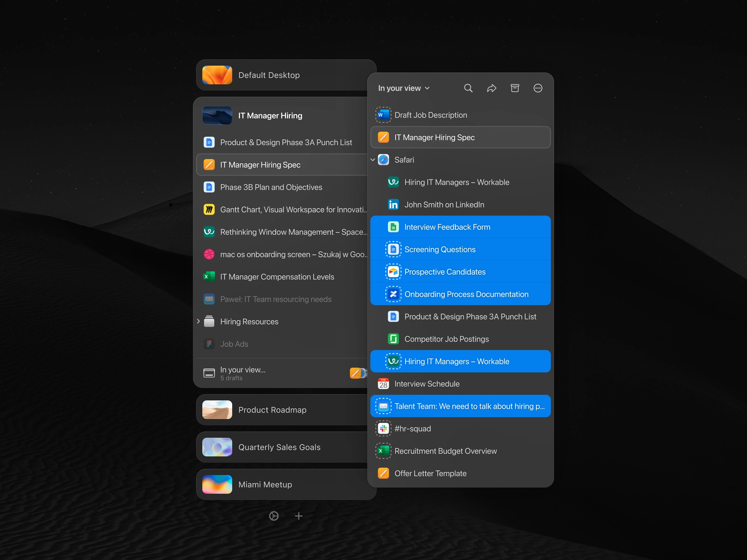Click the archive box icon
This screenshot has height=560, width=747.
(x=515, y=88)
